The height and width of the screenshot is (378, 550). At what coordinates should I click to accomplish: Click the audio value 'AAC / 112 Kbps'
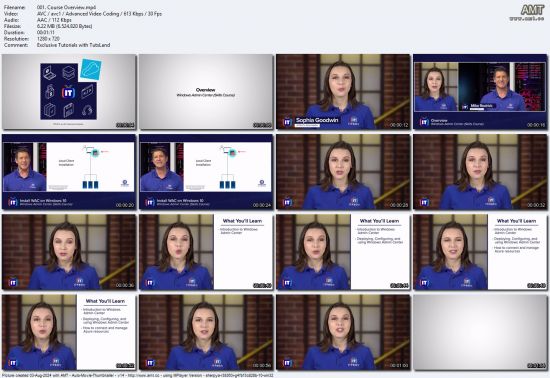pyautogui.click(x=54, y=20)
